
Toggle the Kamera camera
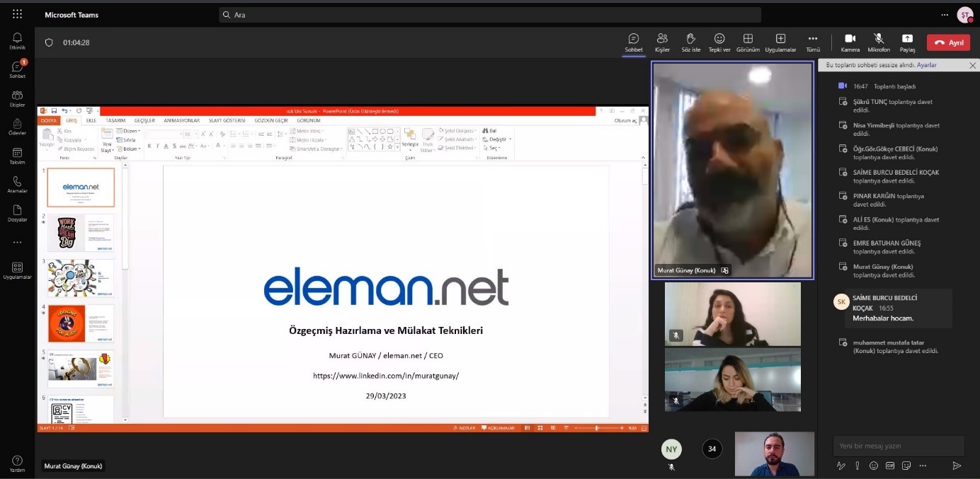850,42
